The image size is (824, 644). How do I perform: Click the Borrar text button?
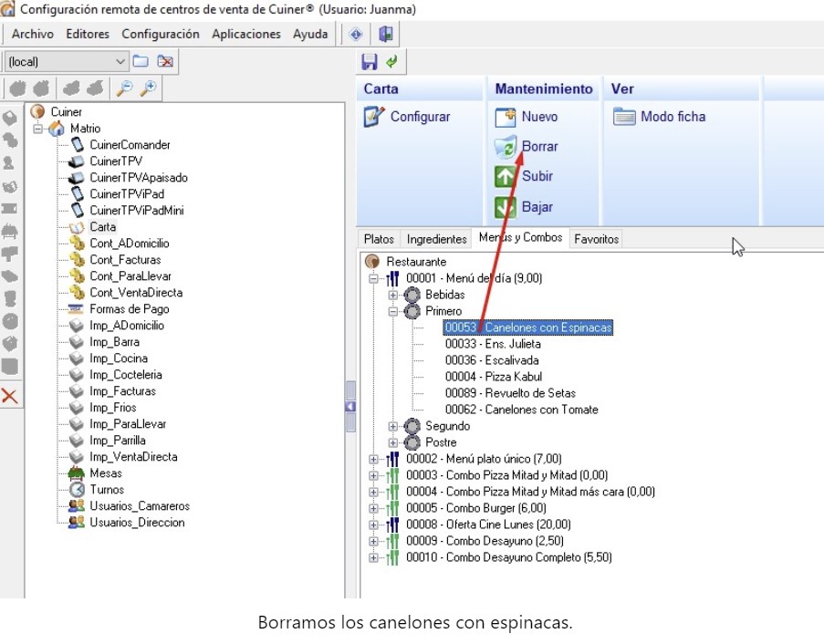[539, 147]
